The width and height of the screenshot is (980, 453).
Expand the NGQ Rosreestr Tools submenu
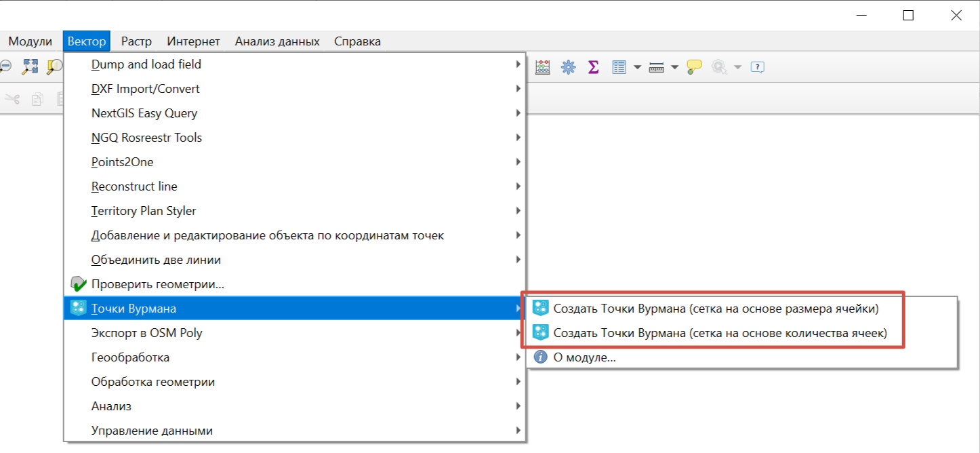295,138
